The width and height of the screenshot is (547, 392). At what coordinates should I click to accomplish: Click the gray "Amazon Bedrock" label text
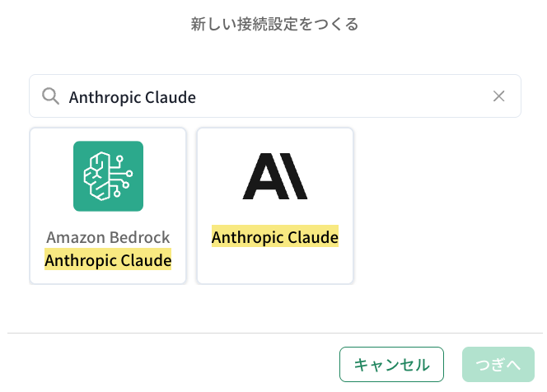tap(108, 237)
